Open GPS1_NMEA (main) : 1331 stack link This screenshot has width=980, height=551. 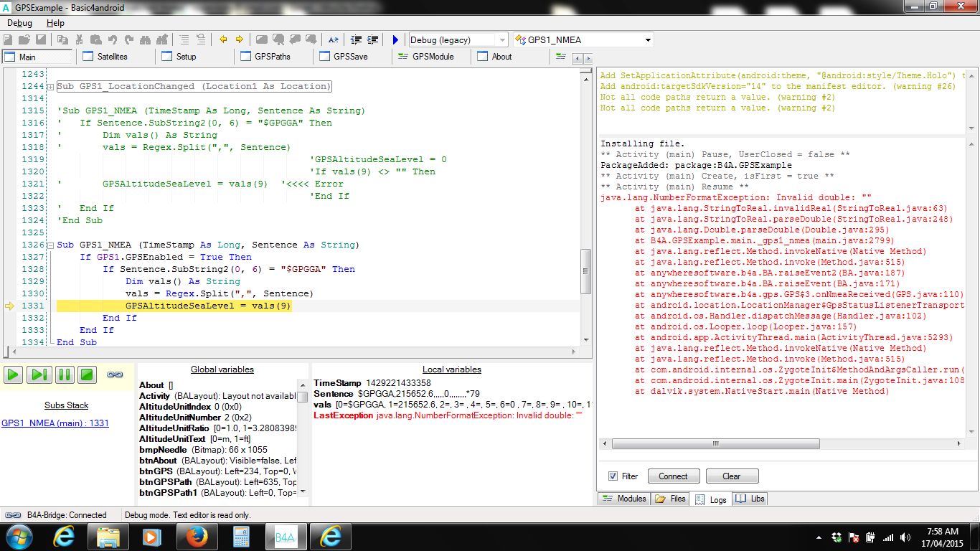coord(55,423)
